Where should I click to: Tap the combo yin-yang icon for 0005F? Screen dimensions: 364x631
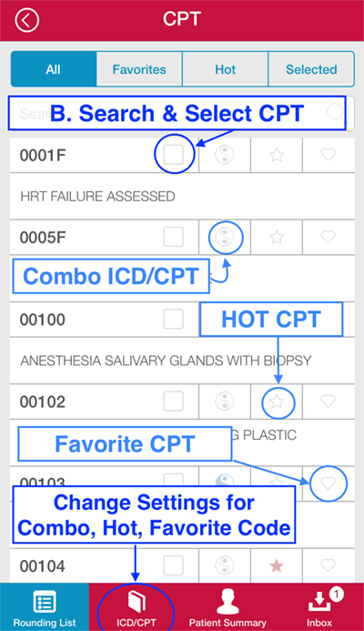click(x=225, y=237)
